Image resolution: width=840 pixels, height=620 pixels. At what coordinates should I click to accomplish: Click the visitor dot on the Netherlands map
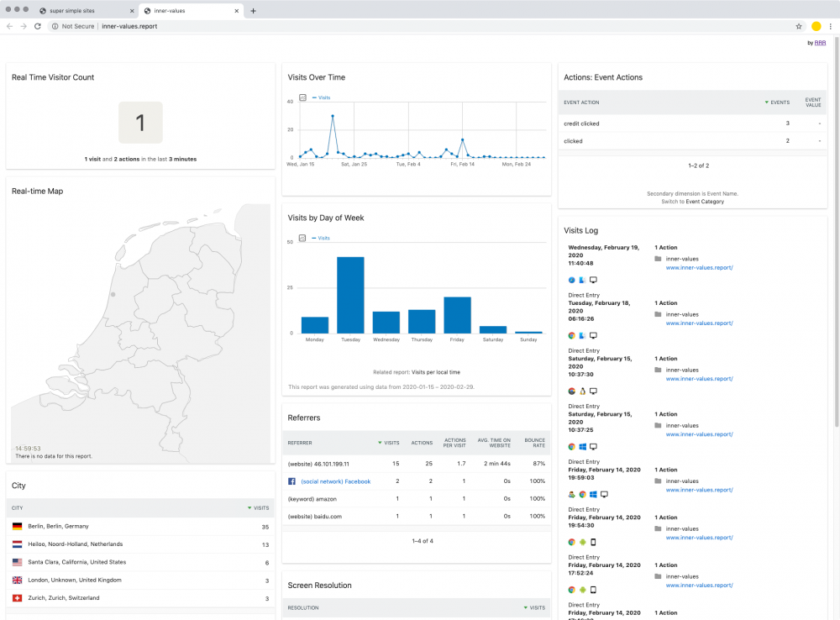113,294
